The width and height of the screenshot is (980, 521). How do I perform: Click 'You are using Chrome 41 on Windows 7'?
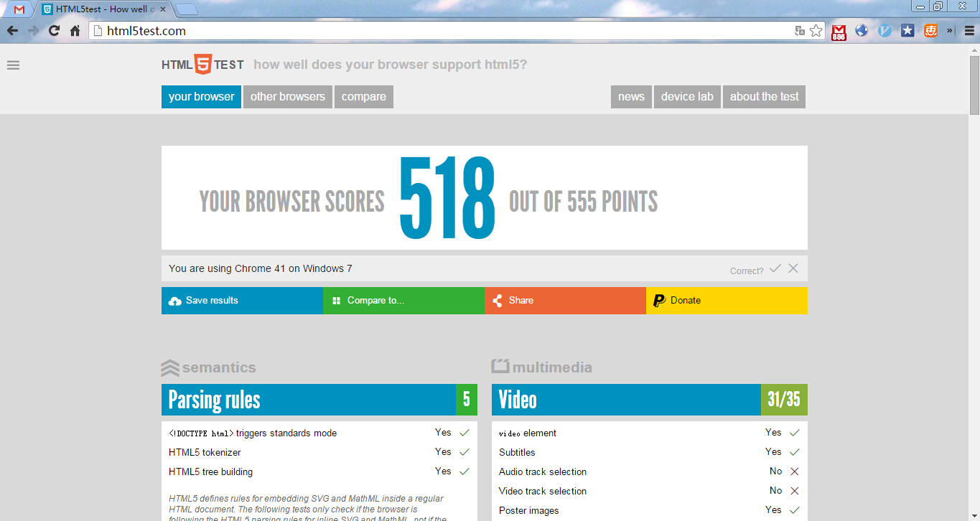click(x=261, y=268)
